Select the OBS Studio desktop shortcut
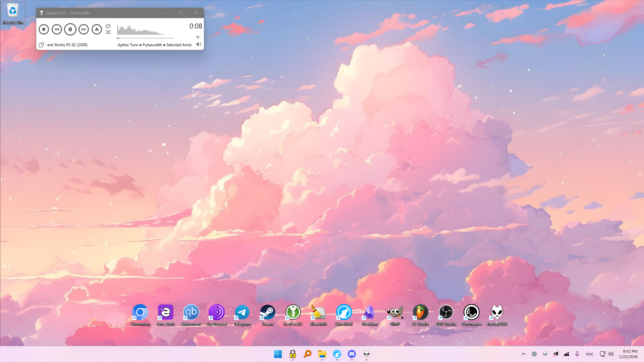Viewport: 644px width, 362px height. (446, 315)
